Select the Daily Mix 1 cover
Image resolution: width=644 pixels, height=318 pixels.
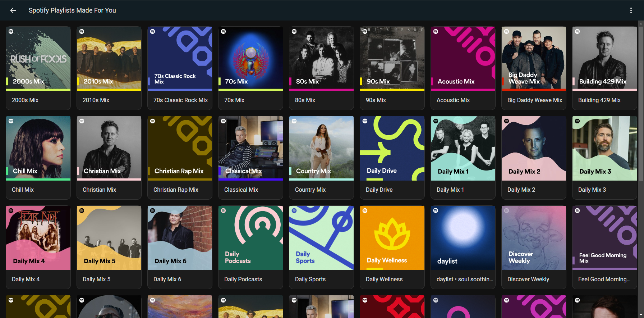pyautogui.click(x=463, y=148)
